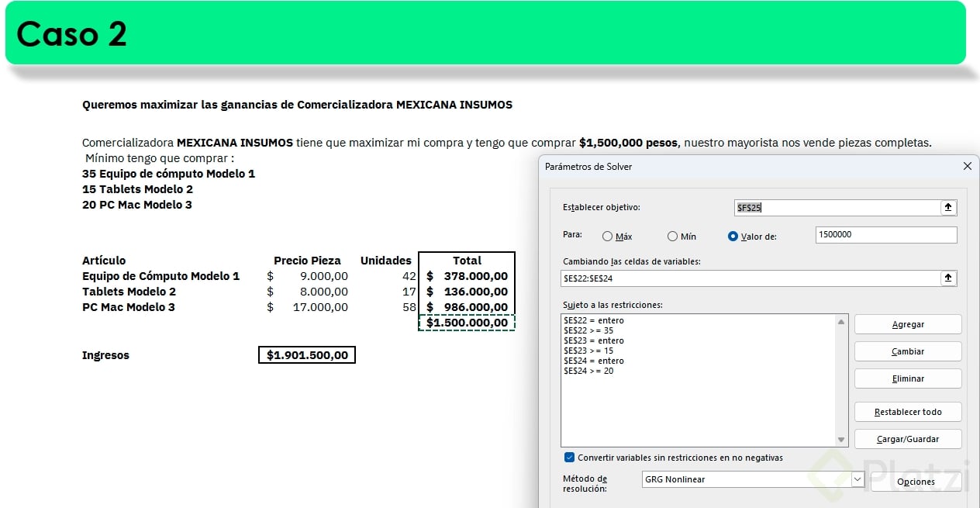Click the text 35 Equipo de cómputo Modelo 1
980x508 pixels.
click(x=168, y=174)
